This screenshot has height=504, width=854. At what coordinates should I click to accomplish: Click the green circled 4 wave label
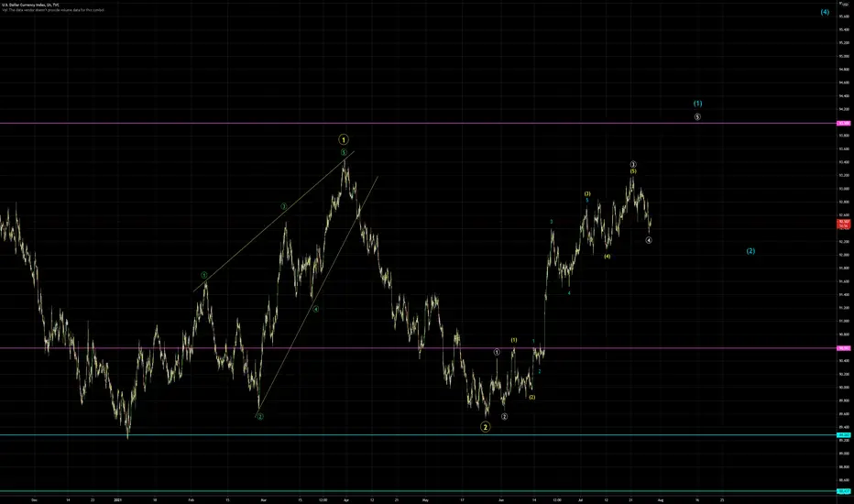(315, 309)
